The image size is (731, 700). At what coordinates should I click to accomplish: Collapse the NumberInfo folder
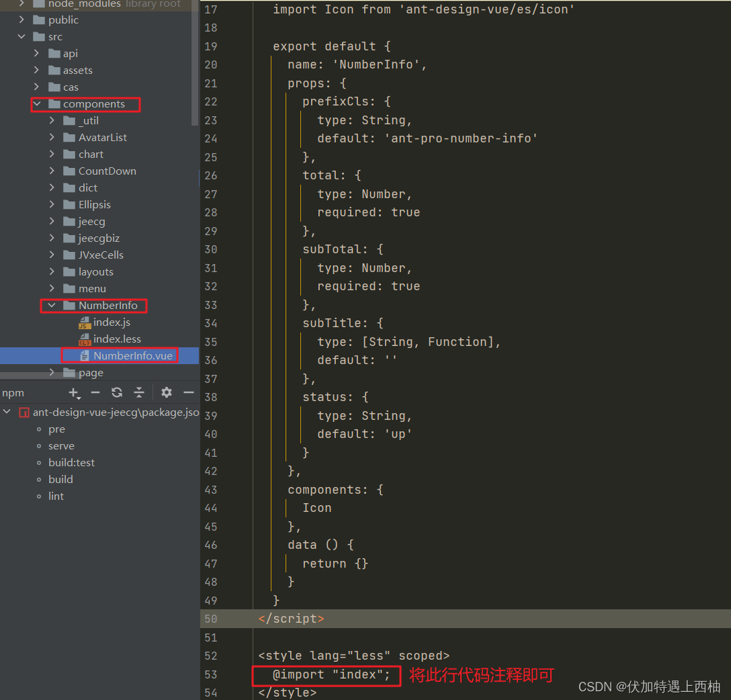click(52, 305)
